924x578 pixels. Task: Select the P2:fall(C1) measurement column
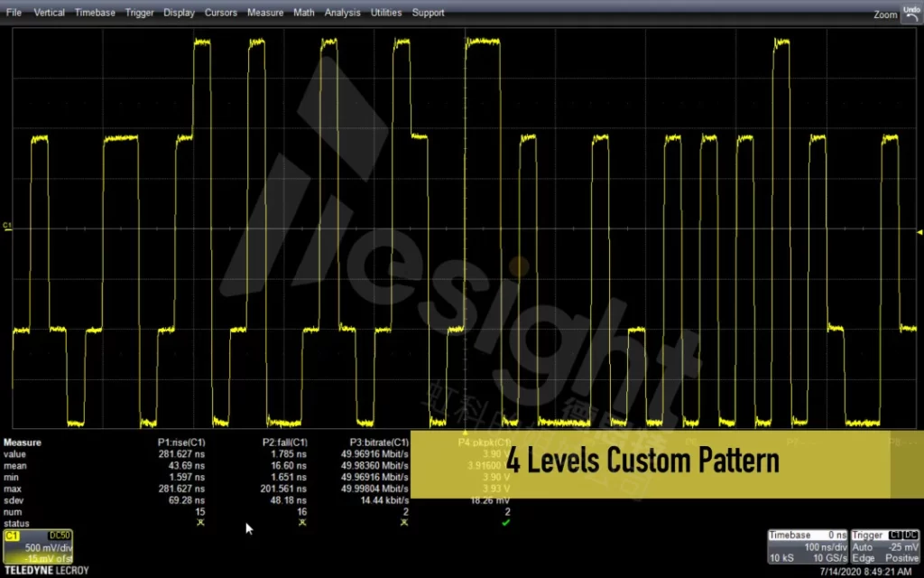click(x=285, y=443)
